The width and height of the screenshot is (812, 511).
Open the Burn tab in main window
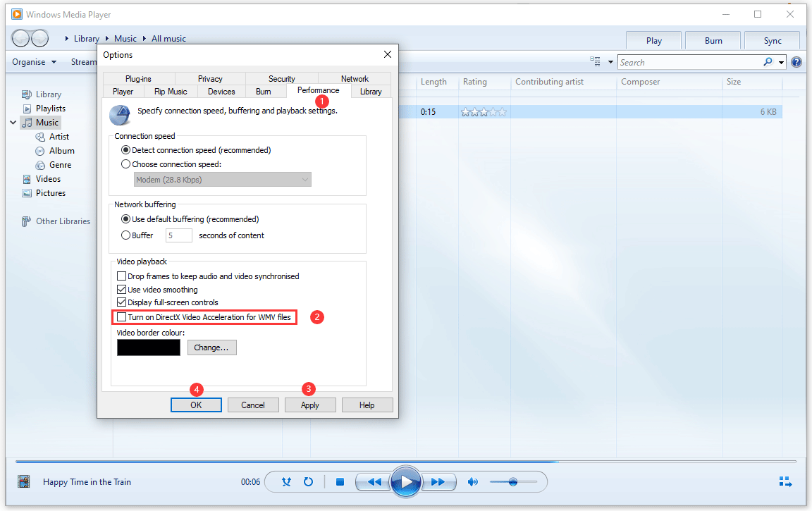point(713,40)
